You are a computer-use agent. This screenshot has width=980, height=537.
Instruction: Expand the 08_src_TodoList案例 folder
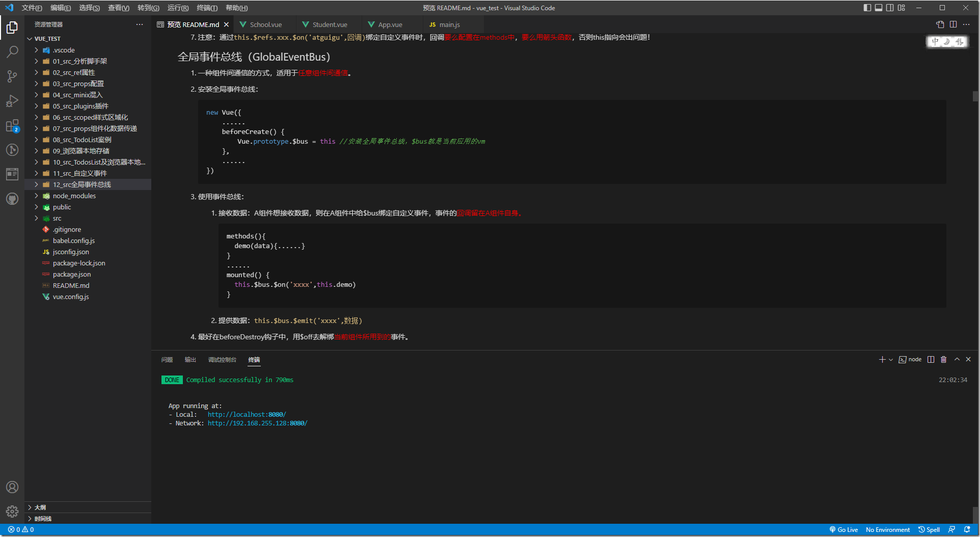tap(88, 140)
